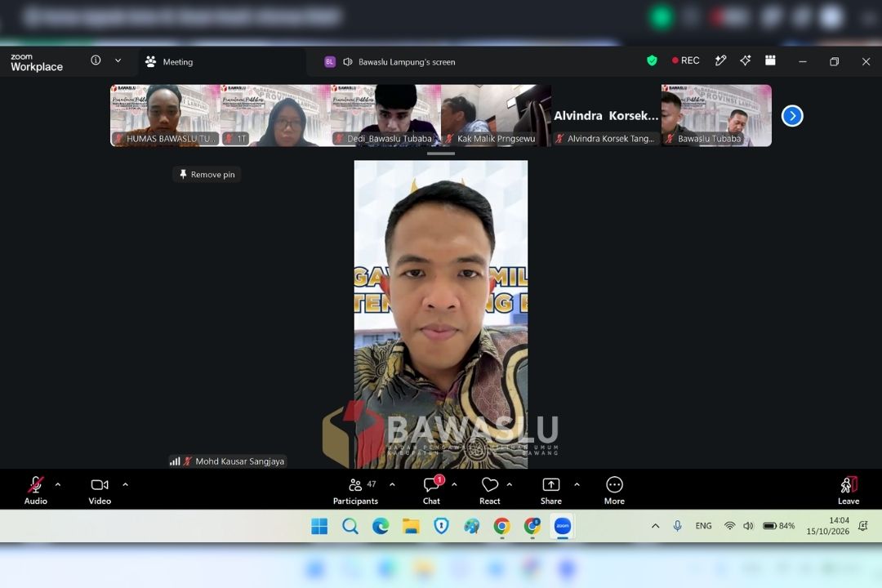
Task: Click the Share screen button
Action: [550, 490]
